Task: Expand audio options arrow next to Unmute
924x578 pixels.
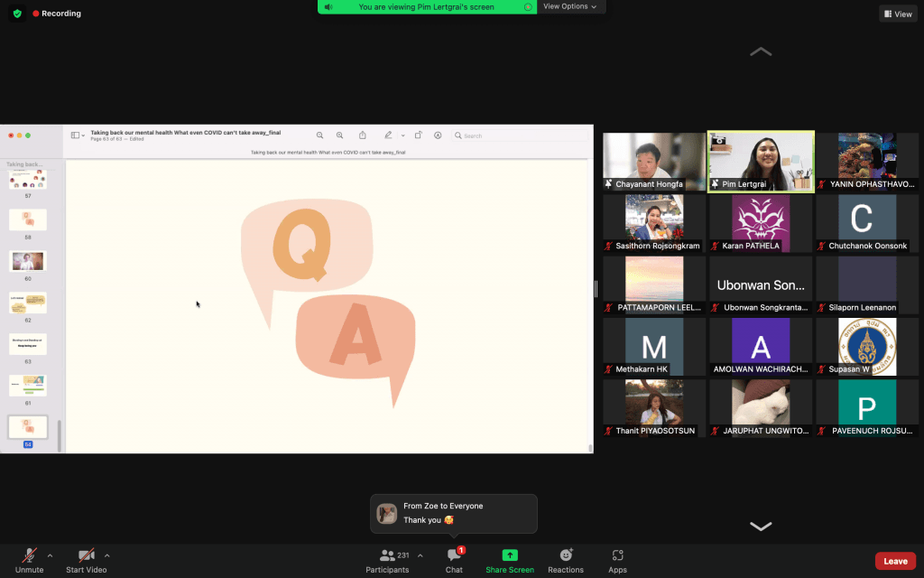Action: coord(50,555)
